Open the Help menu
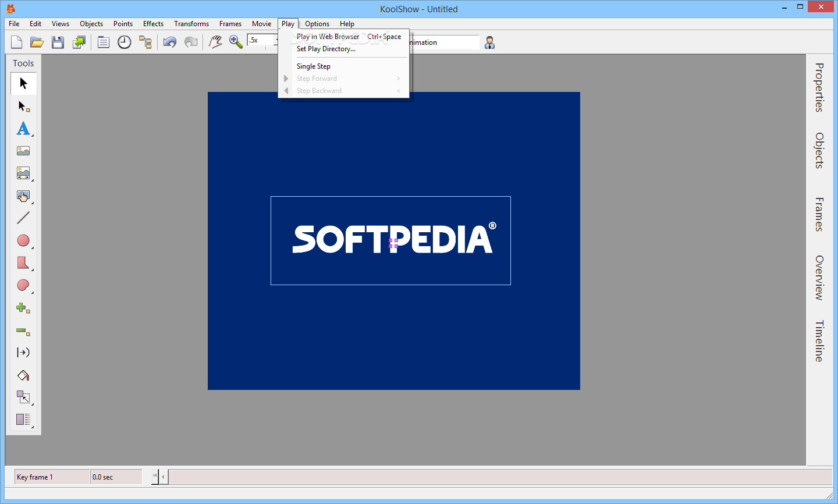This screenshot has height=504, width=838. [x=347, y=24]
